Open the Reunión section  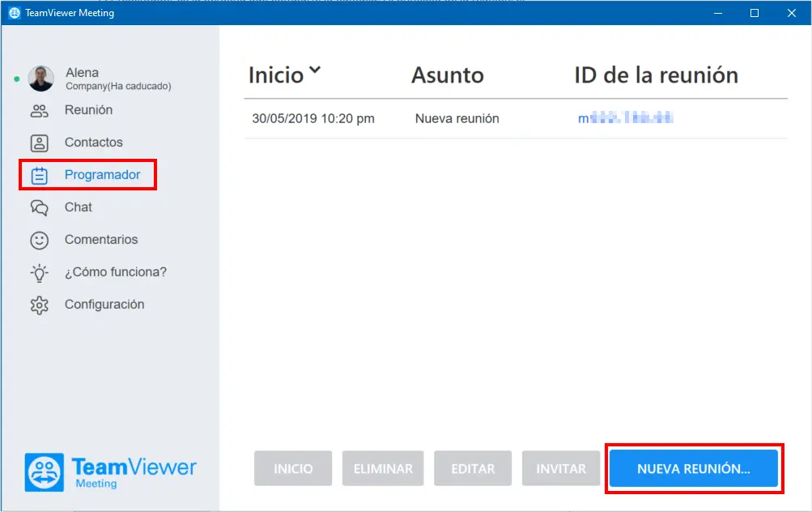(88, 110)
